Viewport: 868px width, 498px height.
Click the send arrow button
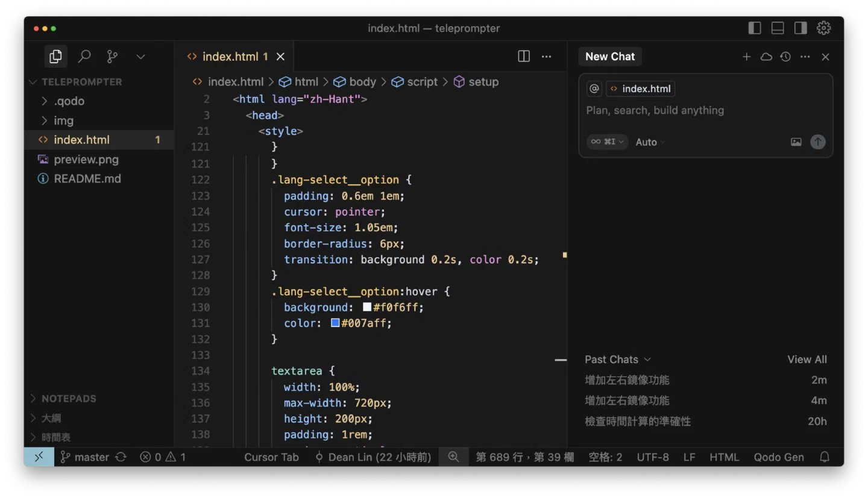818,142
